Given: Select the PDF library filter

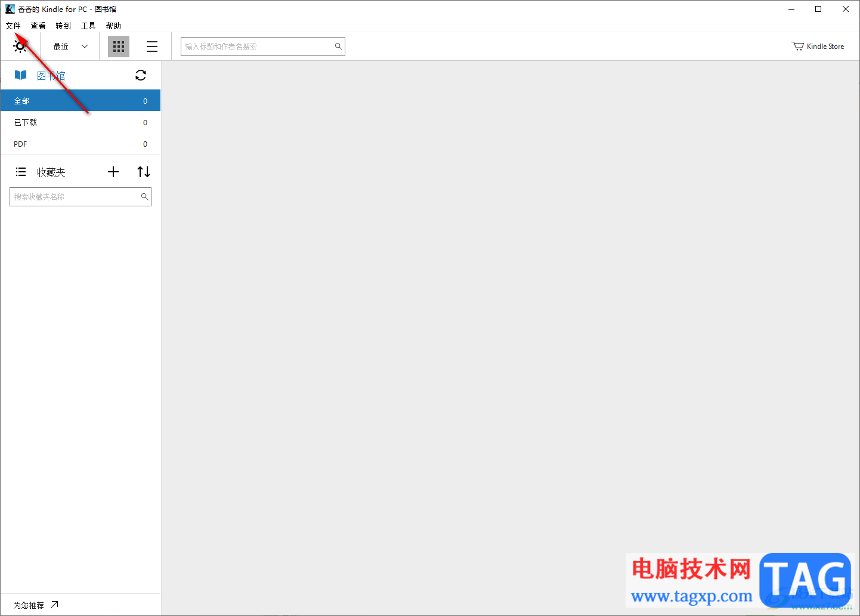Looking at the screenshot, I should pyautogui.click(x=81, y=144).
